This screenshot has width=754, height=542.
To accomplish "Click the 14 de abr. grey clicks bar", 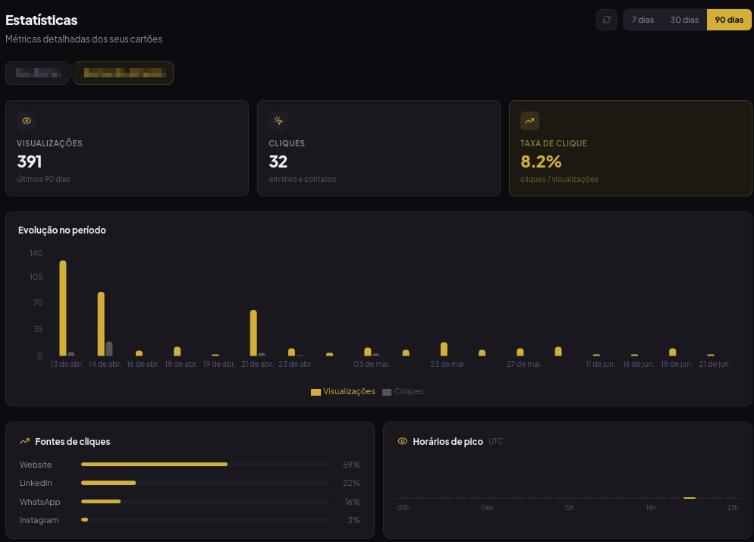I will coord(109,349).
